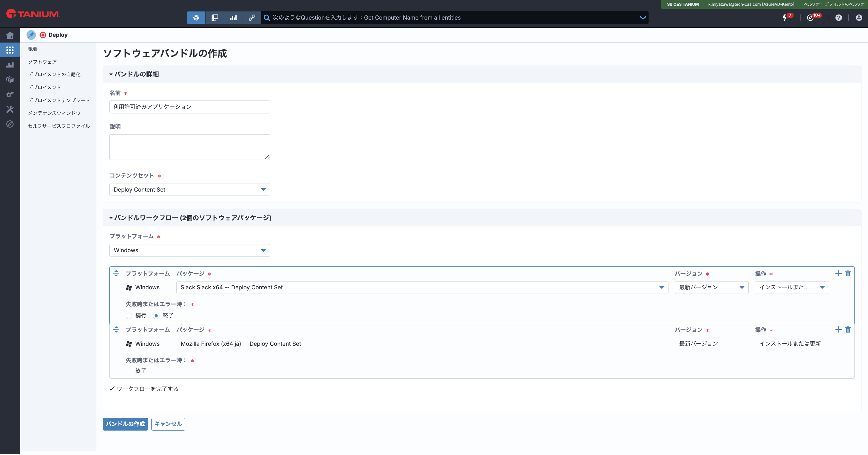Image resolution: width=868 pixels, height=455 pixels.
Task: Click the キャンセル button
Action: coord(168,424)
